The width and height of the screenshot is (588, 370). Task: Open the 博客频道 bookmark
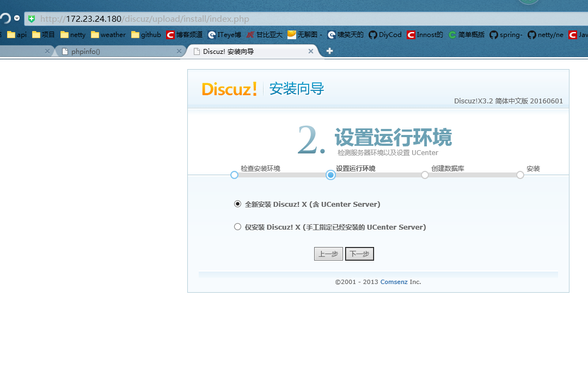(x=185, y=35)
